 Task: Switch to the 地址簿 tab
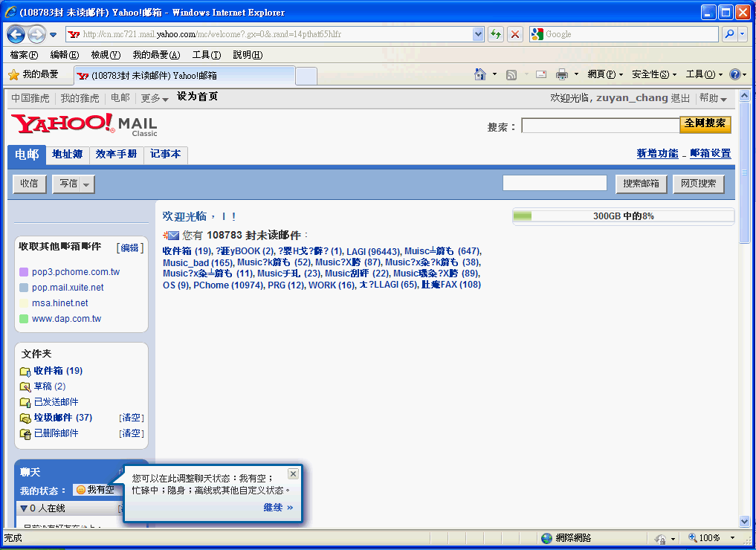pyautogui.click(x=67, y=155)
